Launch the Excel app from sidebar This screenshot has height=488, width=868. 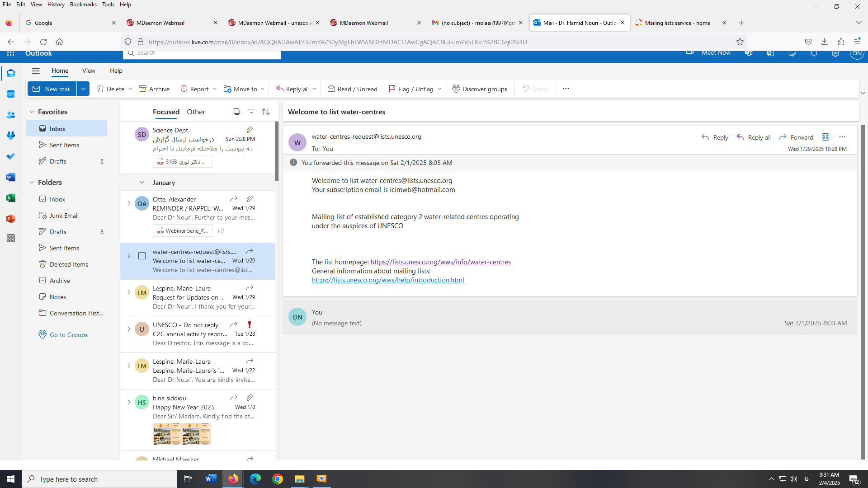[11, 198]
